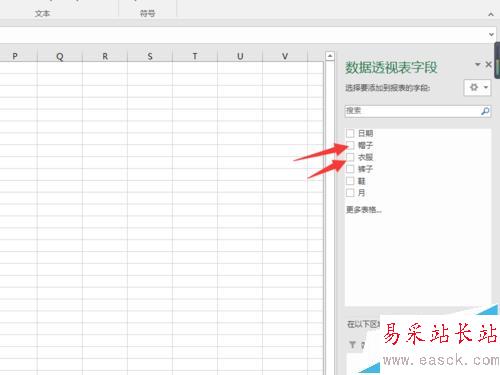Select column Q header
The width and height of the screenshot is (500, 375).
[x=60, y=56]
